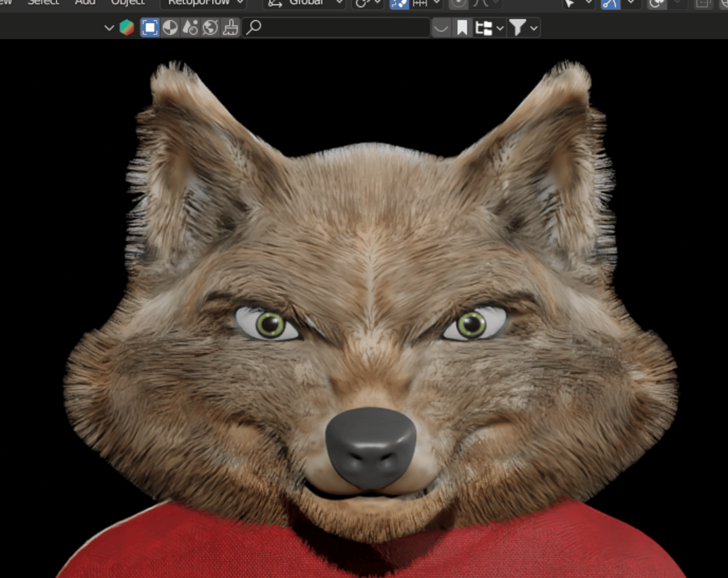
Task: Click the shapes object filter icon
Action: click(x=190, y=28)
